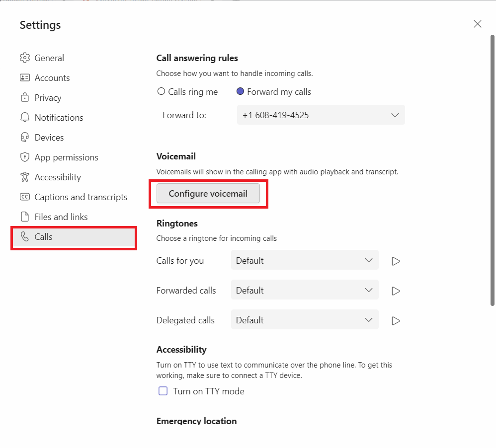Click the settings vertical scrollbar
The height and width of the screenshot is (448, 496).
tap(492, 170)
